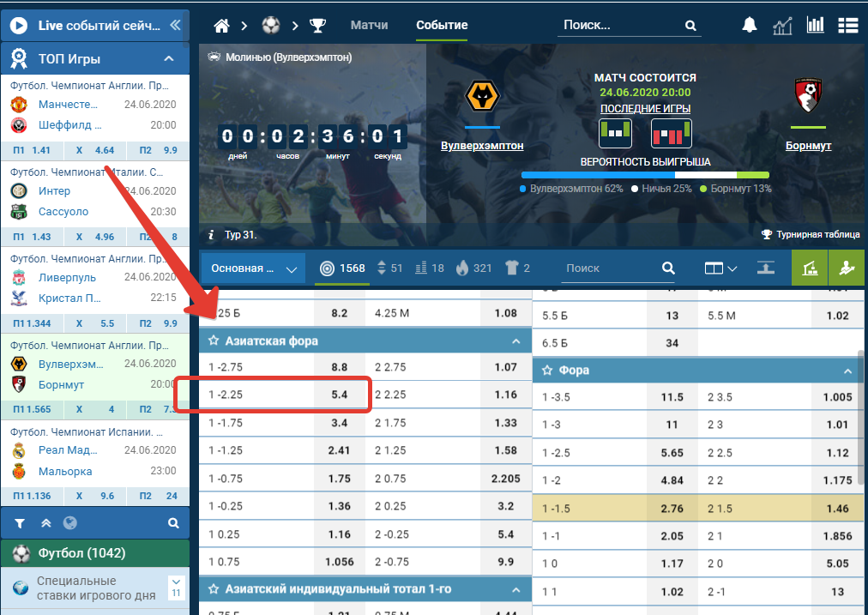The width and height of the screenshot is (868, 615).
Task: Click the Live events play icon
Action: pos(18,26)
